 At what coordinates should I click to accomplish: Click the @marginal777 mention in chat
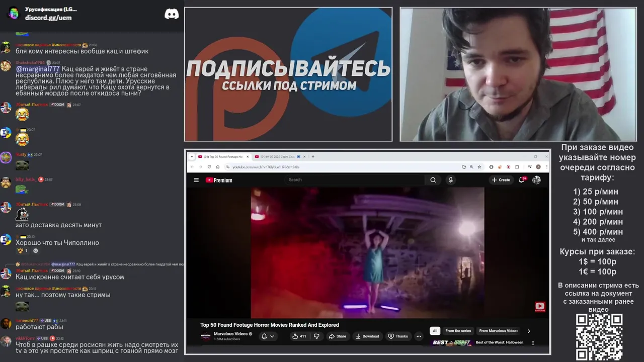click(x=38, y=69)
